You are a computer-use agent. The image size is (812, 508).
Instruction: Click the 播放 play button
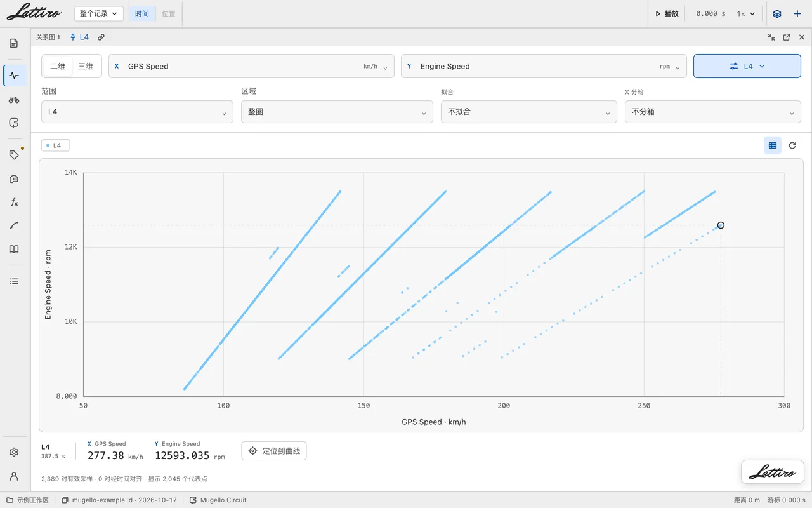(x=667, y=13)
